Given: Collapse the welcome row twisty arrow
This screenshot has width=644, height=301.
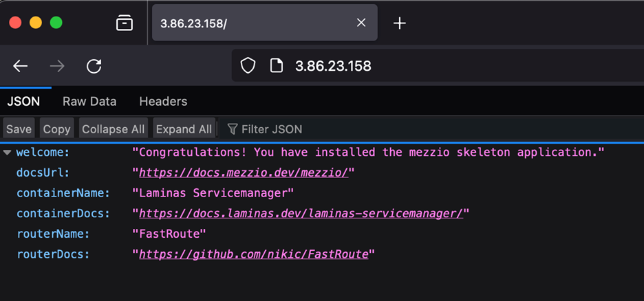Looking at the screenshot, I should click(x=7, y=152).
